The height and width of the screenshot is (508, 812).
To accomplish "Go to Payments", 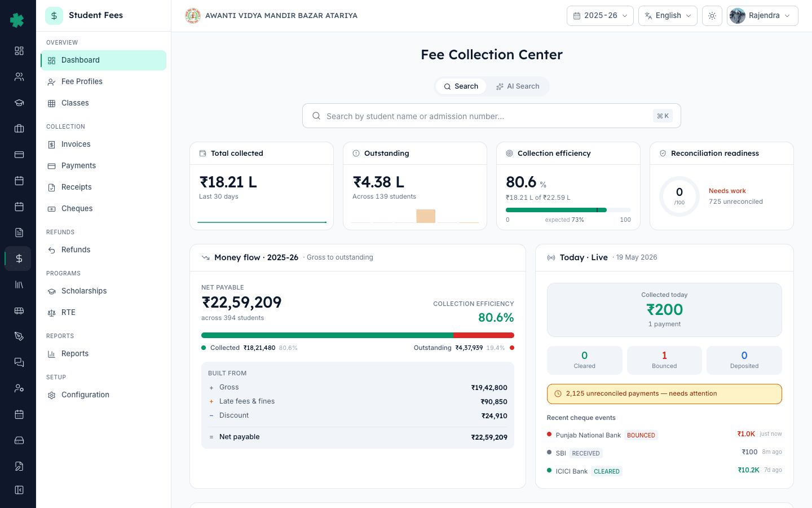I will tap(103, 166).
